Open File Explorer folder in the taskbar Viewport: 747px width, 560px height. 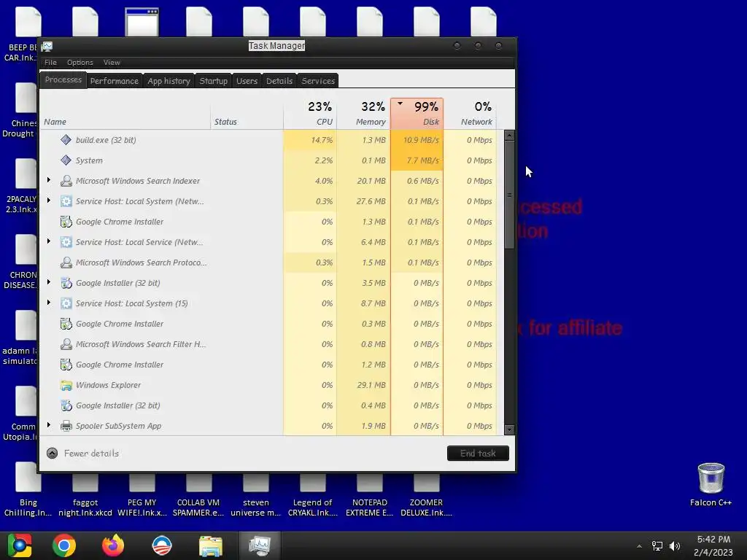coord(211,546)
